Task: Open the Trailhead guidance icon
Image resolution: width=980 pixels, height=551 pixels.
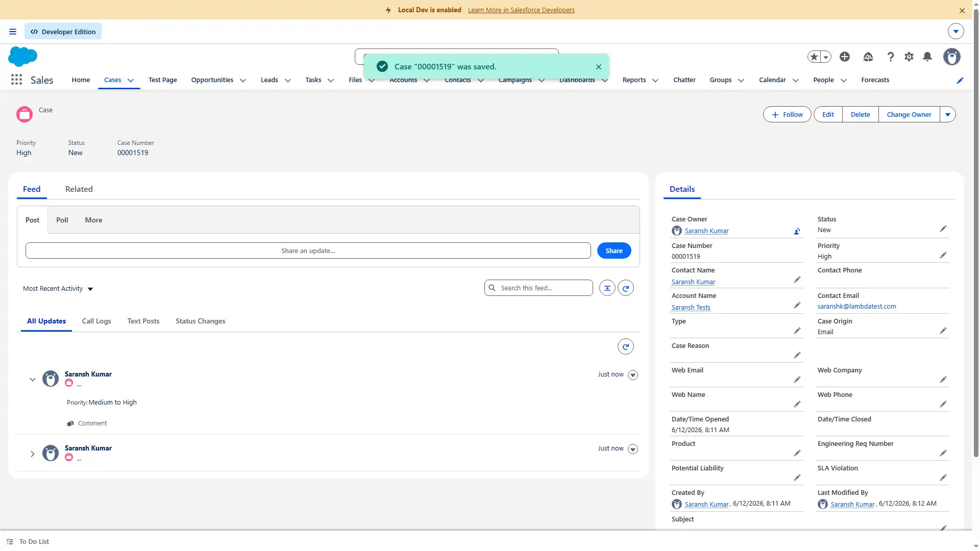Action: [868, 57]
